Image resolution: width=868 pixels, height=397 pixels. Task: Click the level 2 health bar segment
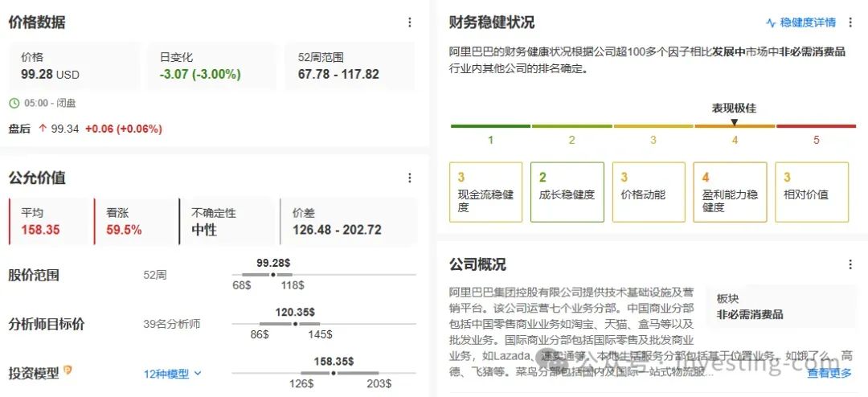[x=572, y=126]
